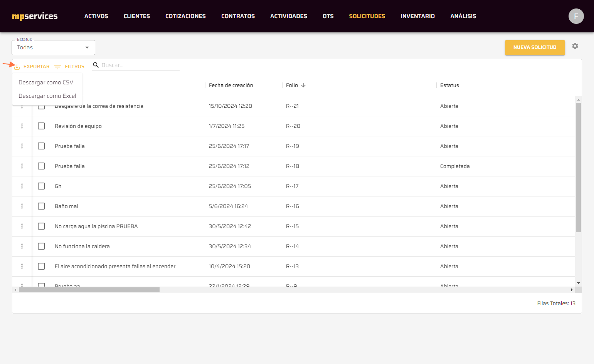Click the NUEVA SOLICITUD button

(x=535, y=47)
